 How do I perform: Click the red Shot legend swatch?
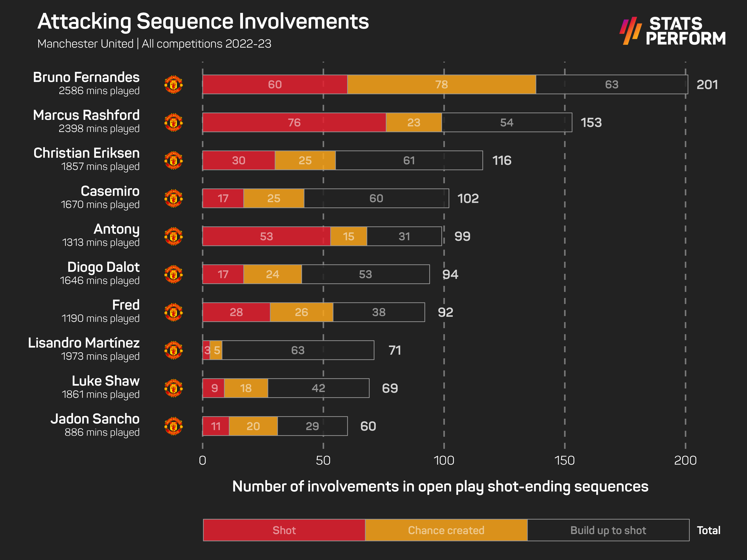tap(284, 530)
